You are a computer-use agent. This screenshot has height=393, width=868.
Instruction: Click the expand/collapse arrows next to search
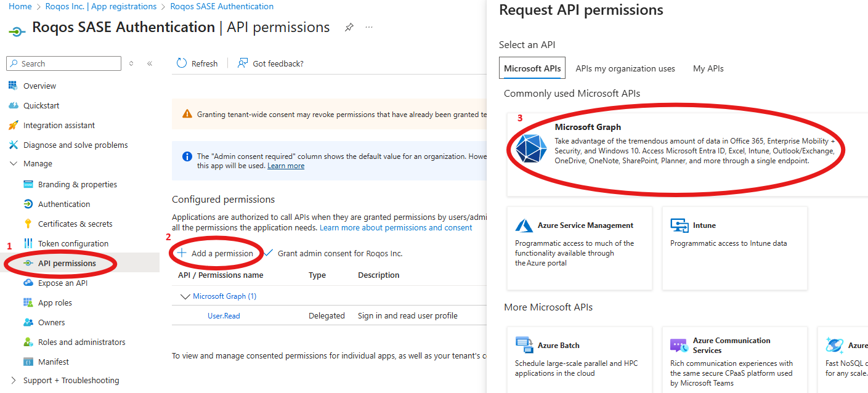(131, 63)
